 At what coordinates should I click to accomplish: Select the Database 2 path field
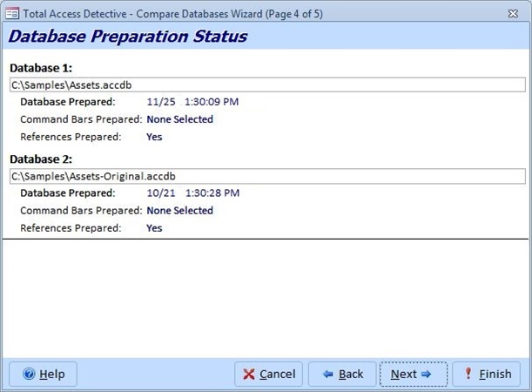point(267,176)
